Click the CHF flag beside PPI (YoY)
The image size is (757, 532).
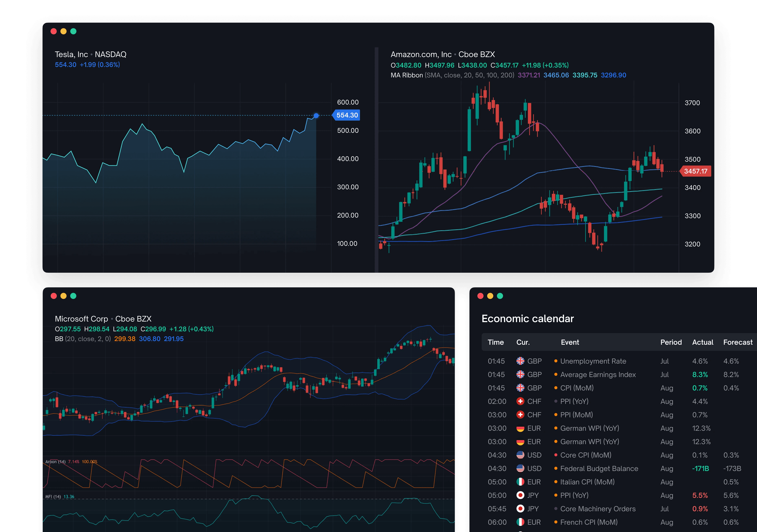[520, 401]
